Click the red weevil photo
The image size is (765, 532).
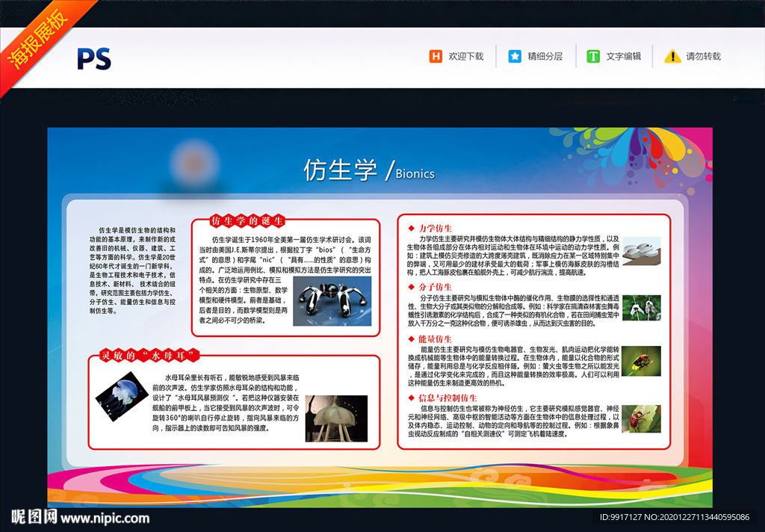point(641,418)
